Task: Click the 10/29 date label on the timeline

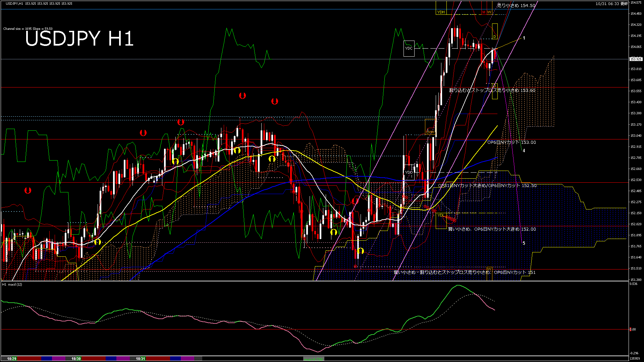Action: (x=11, y=359)
